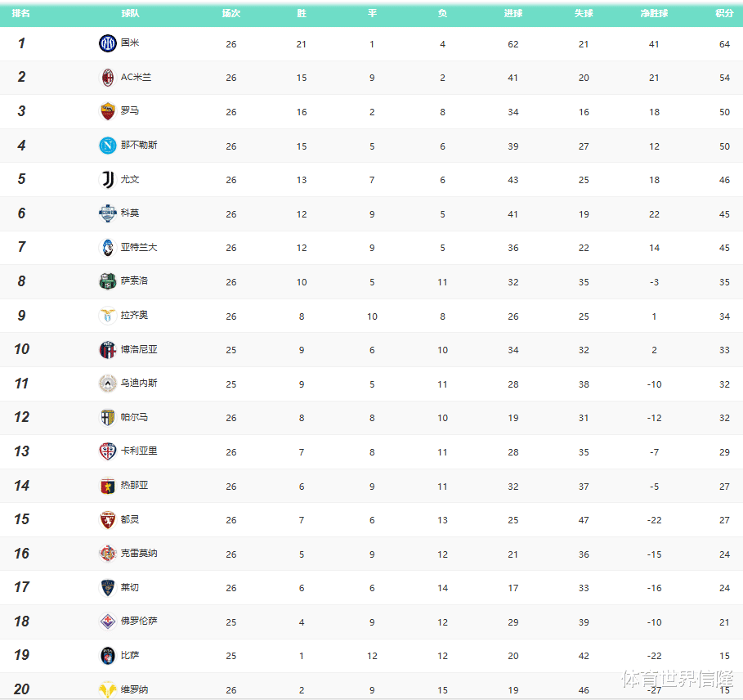Click the Roma (罗马) wolf crest

(x=107, y=111)
